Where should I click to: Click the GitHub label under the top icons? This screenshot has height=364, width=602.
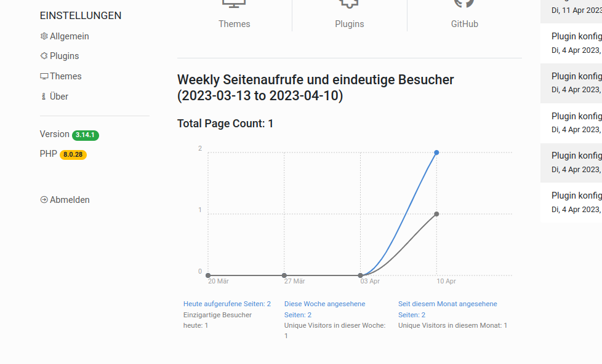pyautogui.click(x=464, y=24)
